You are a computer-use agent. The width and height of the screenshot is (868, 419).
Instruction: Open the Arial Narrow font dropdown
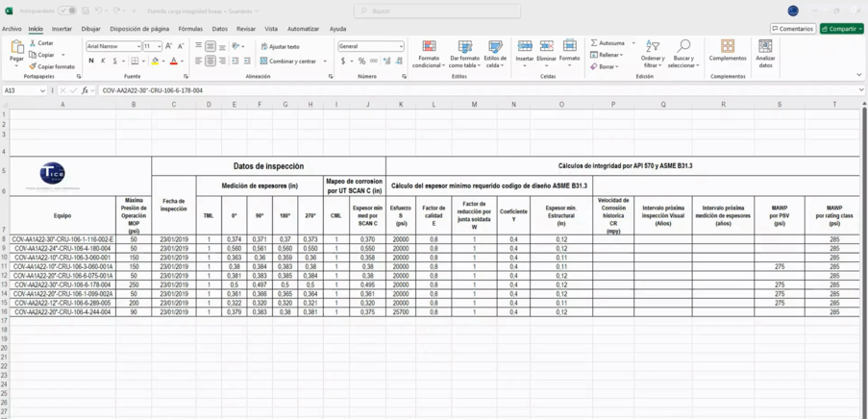pos(138,46)
